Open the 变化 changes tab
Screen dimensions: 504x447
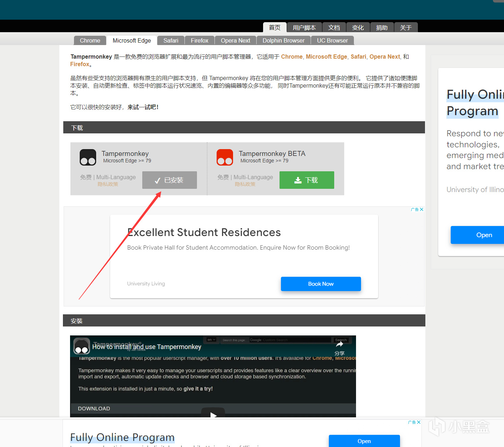[x=358, y=28]
